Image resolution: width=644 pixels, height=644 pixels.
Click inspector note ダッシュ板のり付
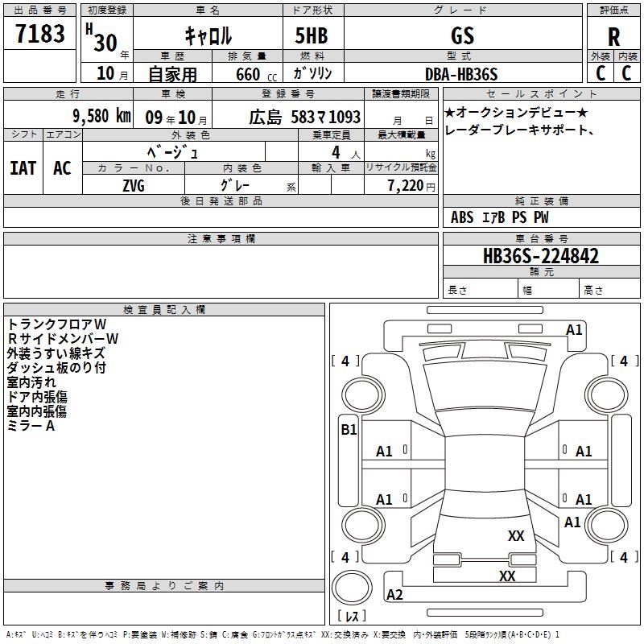click(56, 368)
